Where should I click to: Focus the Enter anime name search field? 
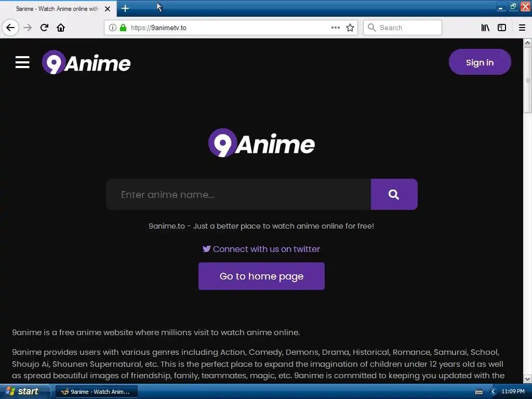click(238, 194)
